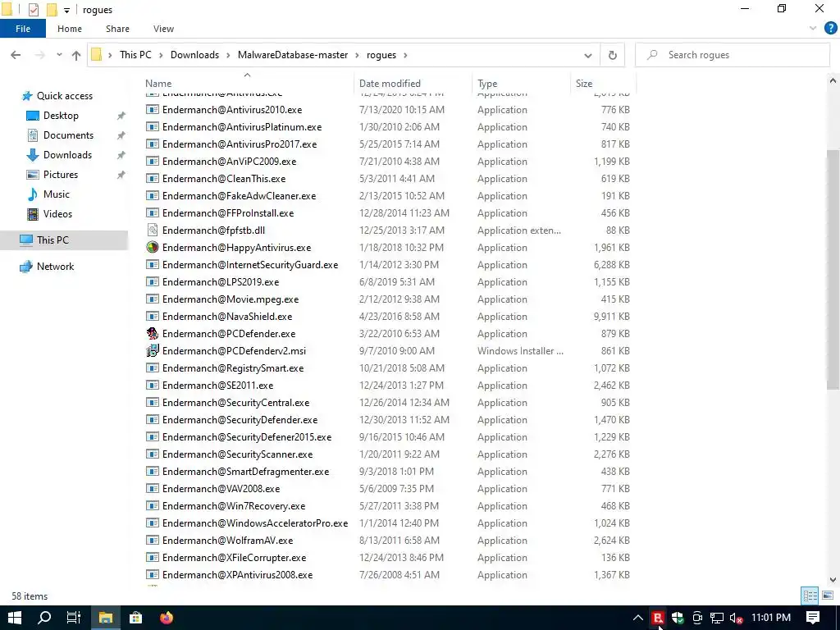Click the Properties quick access toolbar icon
The width and height of the screenshot is (840, 630).
33,10
